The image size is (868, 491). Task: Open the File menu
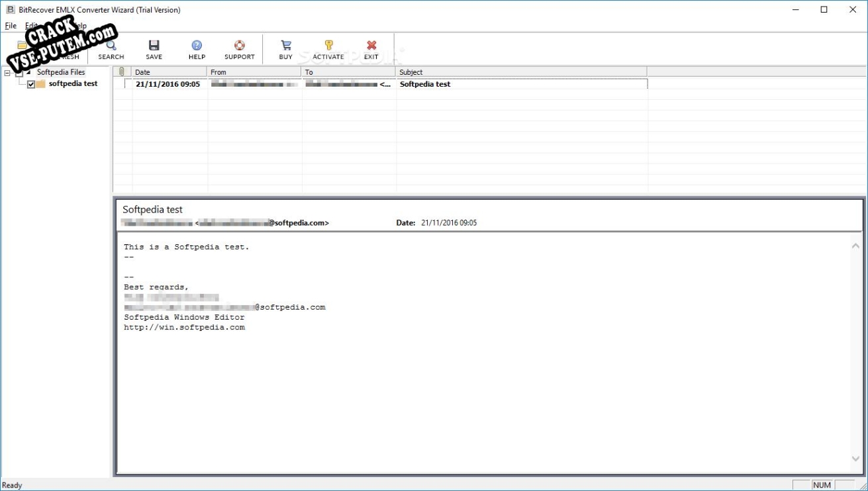(11, 26)
